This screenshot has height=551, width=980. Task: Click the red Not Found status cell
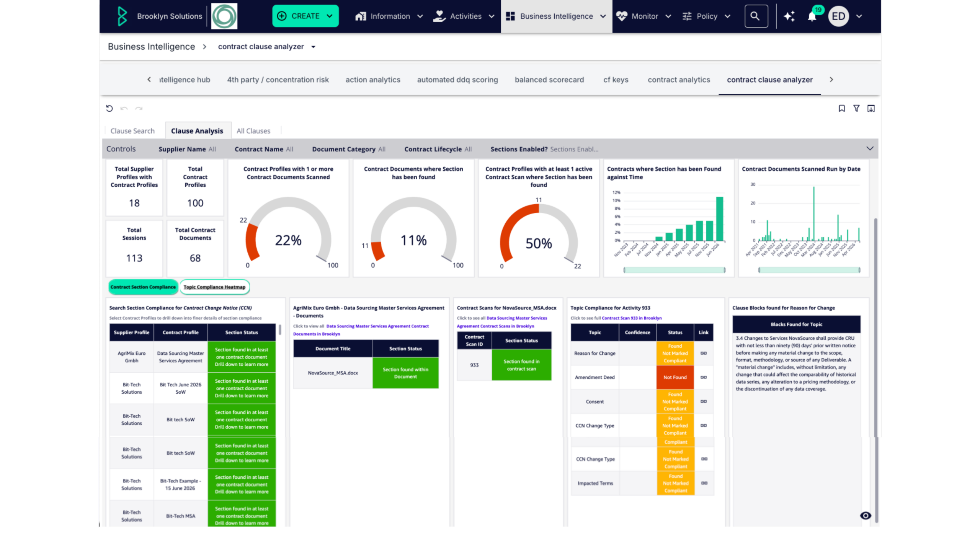point(675,377)
